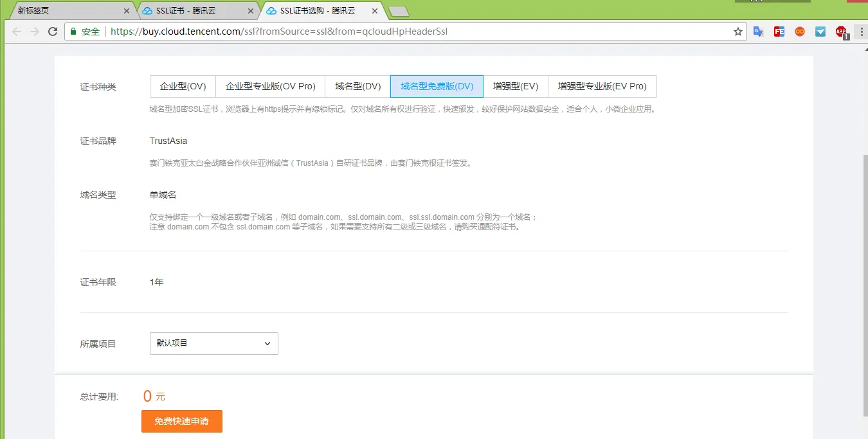
Task: Open the FE helper extension icon
Action: [779, 31]
